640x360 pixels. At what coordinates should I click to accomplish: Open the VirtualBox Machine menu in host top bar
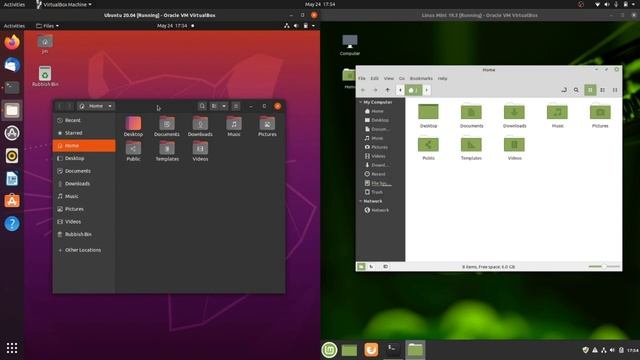[x=64, y=4]
